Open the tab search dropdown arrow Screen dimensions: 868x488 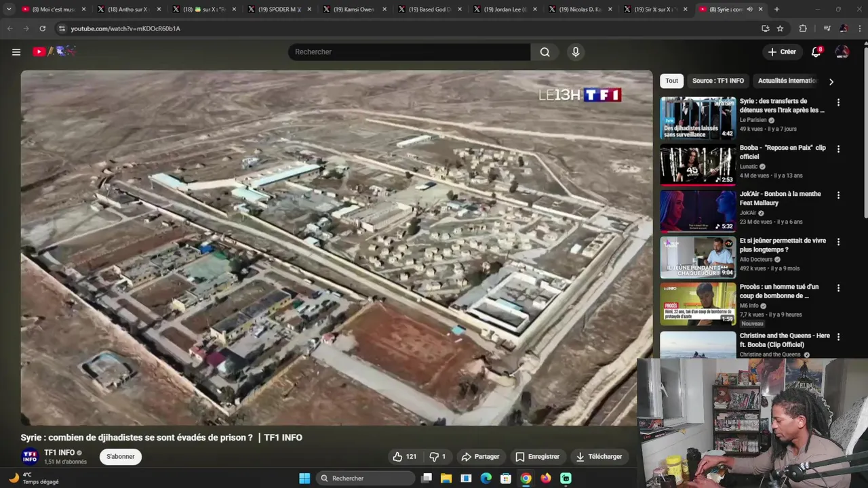[x=9, y=9]
